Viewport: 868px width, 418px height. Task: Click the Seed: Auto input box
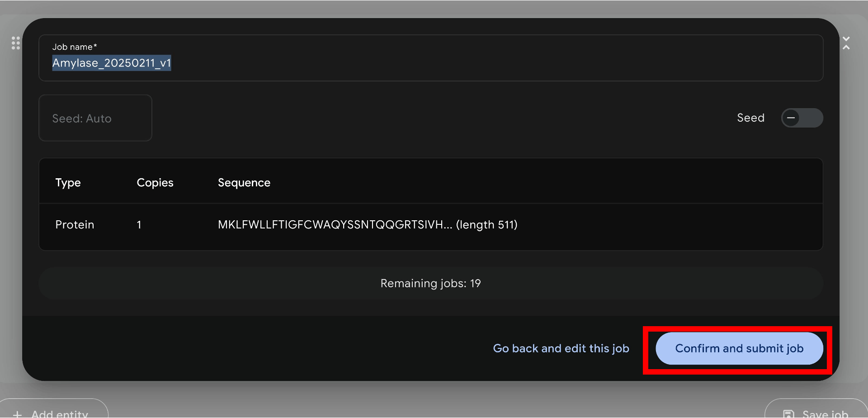[95, 118]
